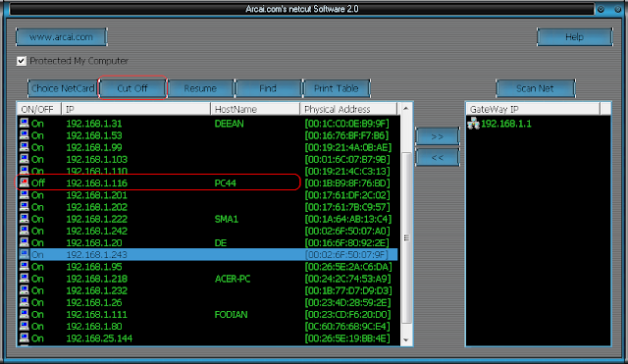Click scroll up arrow of host list
The width and height of the screenshot is (628, 364).
point(406,109)
